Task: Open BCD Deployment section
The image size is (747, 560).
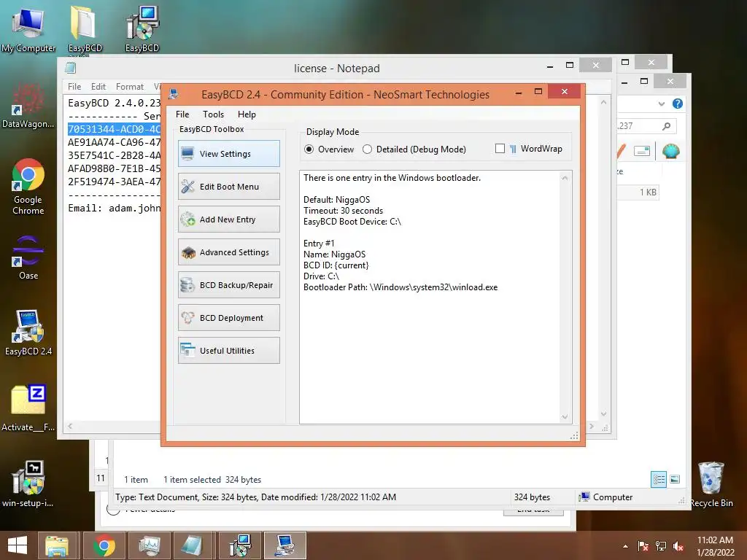Action: click(228, 318)
